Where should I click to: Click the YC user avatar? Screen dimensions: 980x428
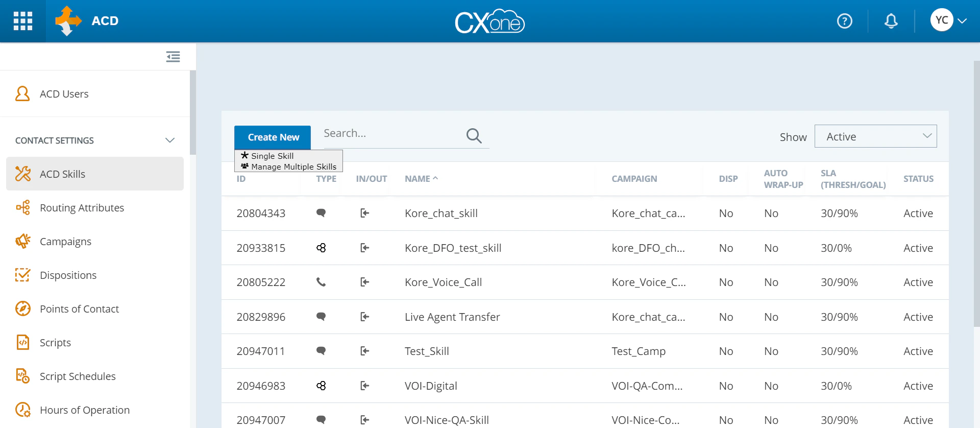pos(942,20)
